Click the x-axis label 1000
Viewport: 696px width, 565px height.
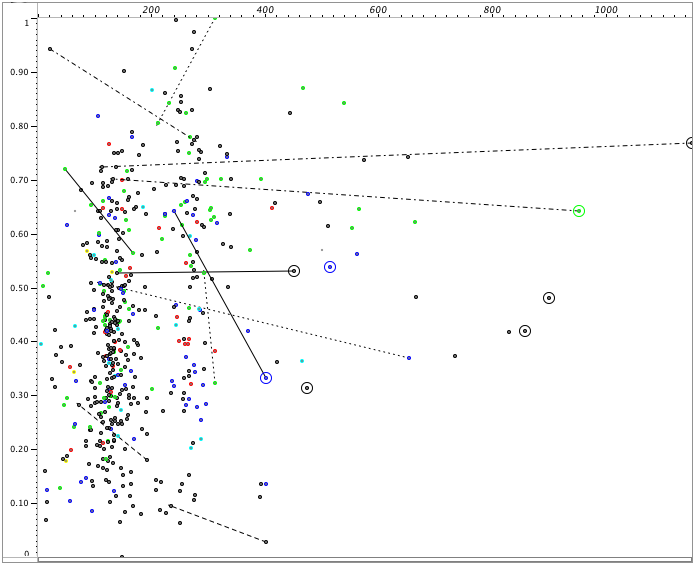coord(605,10)
